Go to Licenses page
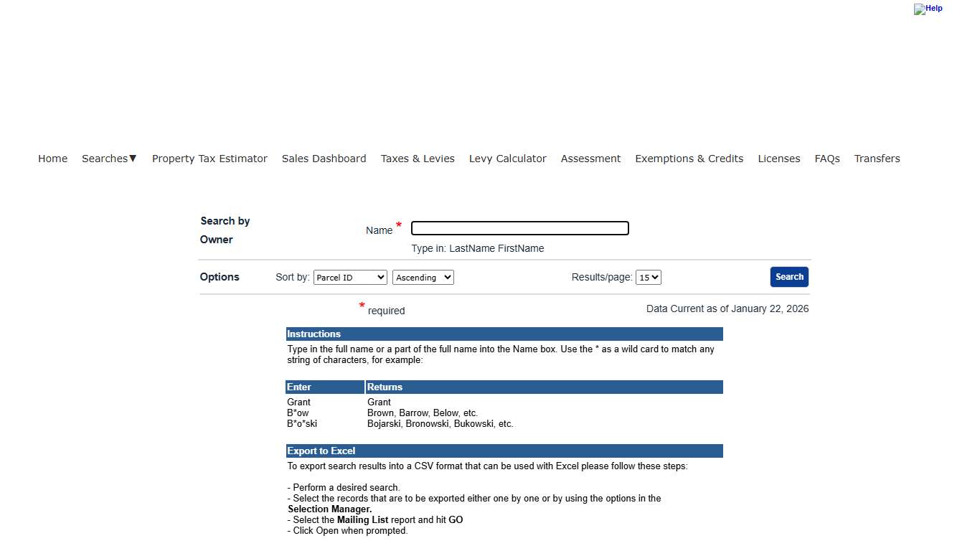980x551 pixels. (x=778, y=159)
